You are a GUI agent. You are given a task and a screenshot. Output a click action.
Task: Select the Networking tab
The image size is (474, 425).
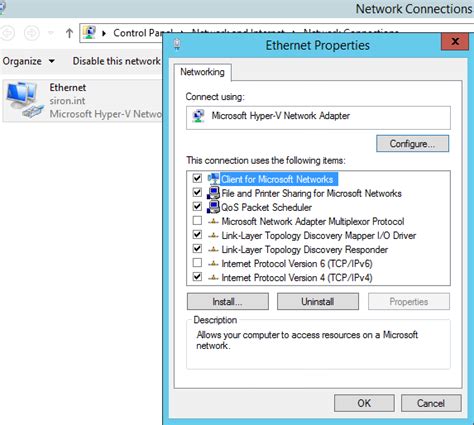(x=202, y=72)
